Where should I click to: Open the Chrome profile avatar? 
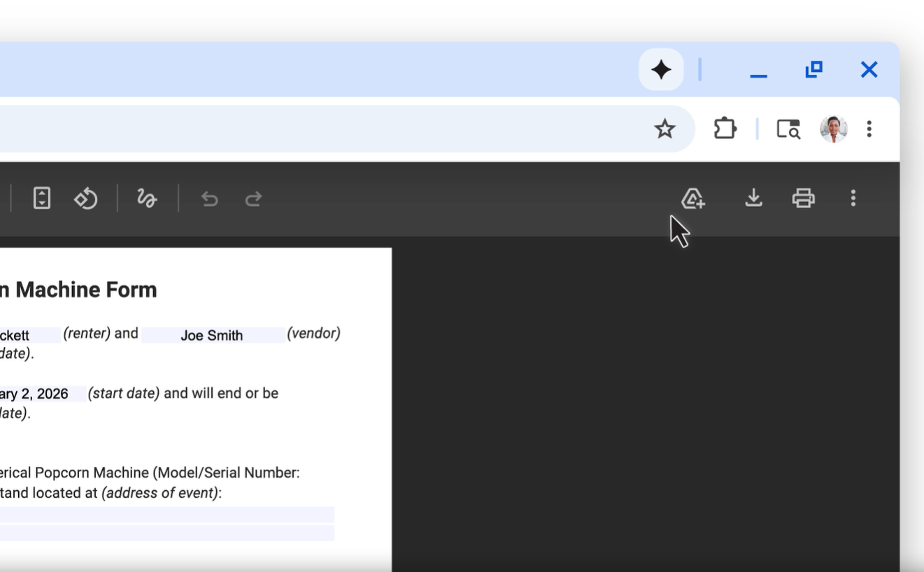[833, 129]
